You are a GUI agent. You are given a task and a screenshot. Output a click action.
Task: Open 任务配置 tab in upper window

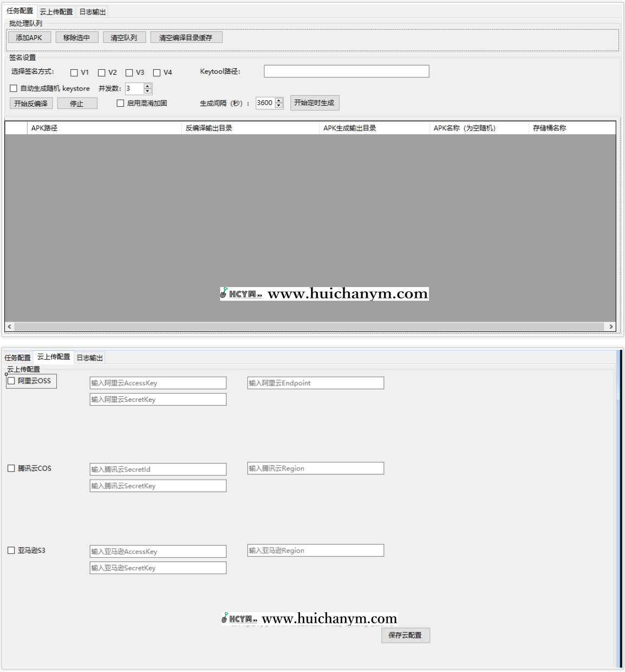point(20,11)
